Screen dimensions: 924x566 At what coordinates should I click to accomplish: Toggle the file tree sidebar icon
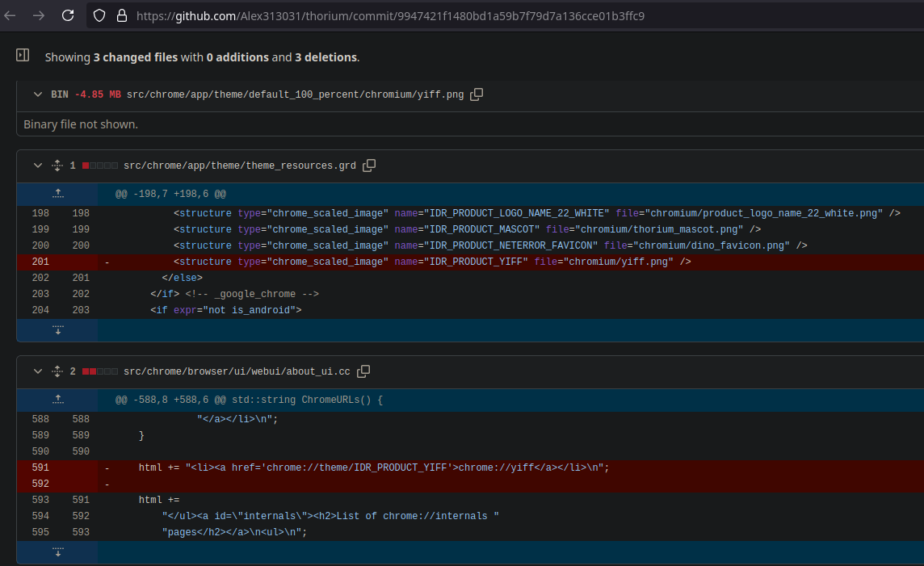click(x=23, y=56)
